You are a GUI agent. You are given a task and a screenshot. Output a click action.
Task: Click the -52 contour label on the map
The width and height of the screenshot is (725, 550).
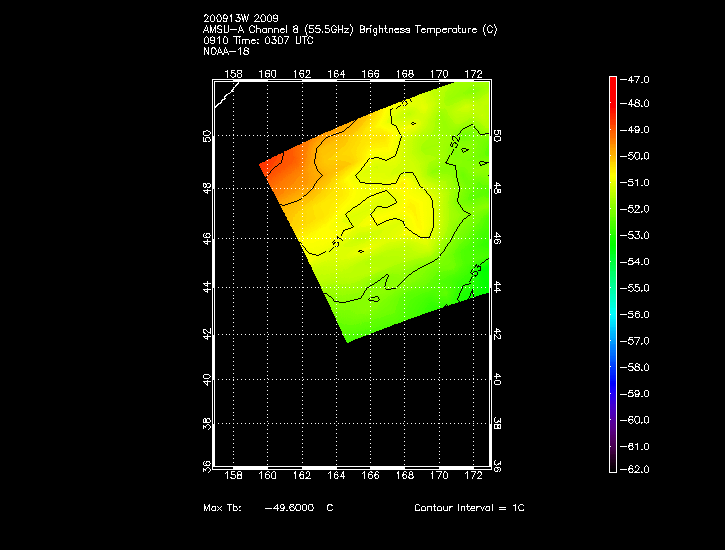[x=456, y=141]
